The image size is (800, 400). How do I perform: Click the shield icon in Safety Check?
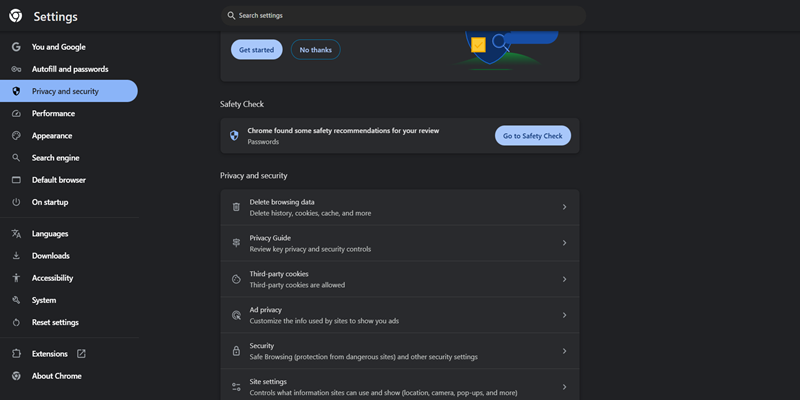234,135
